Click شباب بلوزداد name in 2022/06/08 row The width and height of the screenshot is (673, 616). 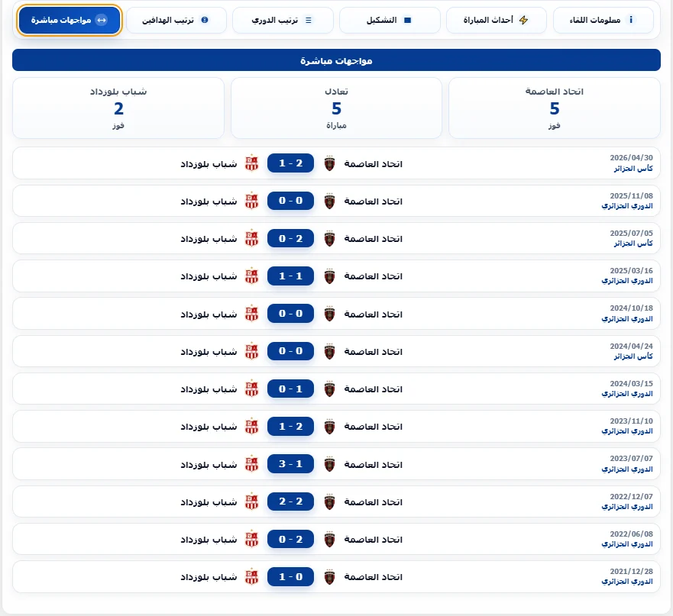point(209,540)
